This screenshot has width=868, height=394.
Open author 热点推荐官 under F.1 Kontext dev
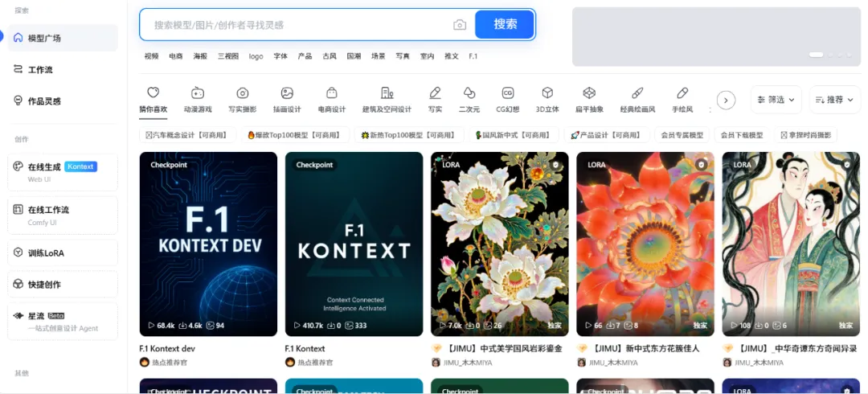(168, 363)
